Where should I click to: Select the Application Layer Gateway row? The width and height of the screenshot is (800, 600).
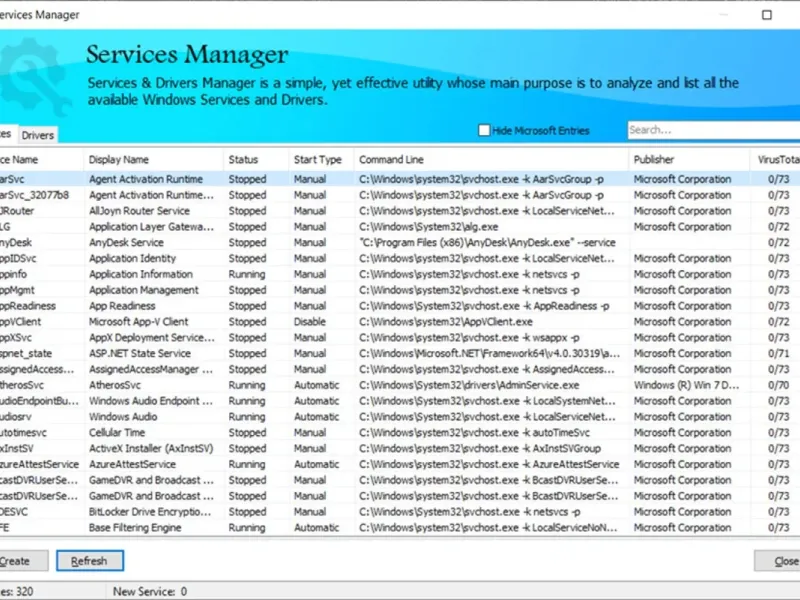[x=400, y=227]
